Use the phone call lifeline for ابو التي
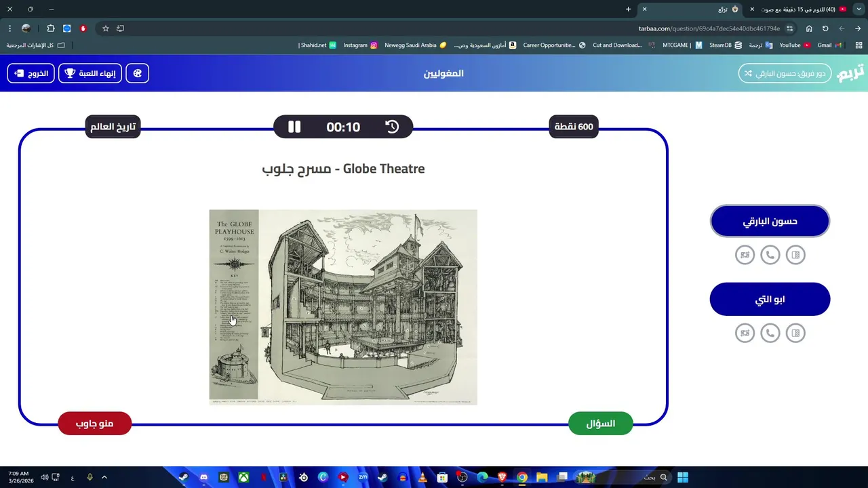Screen dimensions: 868x488 point(770,333)
